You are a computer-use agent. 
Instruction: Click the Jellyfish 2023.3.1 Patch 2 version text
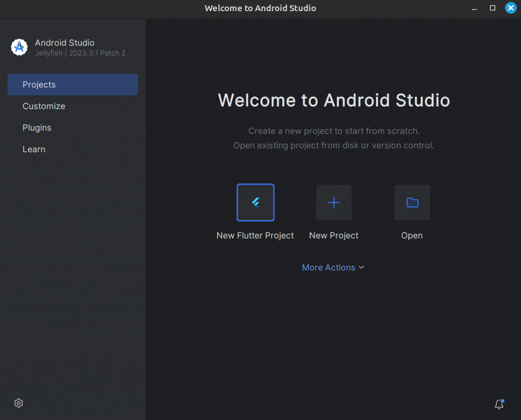80,53
